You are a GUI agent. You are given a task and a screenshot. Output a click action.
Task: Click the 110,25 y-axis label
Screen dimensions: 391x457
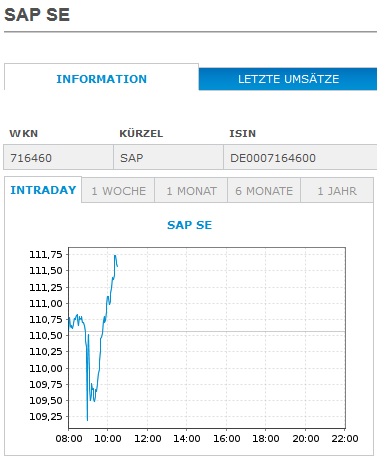(46, 351)
